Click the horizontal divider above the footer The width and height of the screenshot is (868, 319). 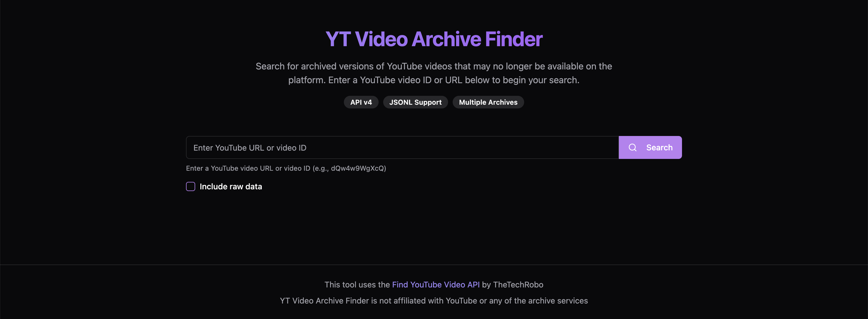coord(434,265)
